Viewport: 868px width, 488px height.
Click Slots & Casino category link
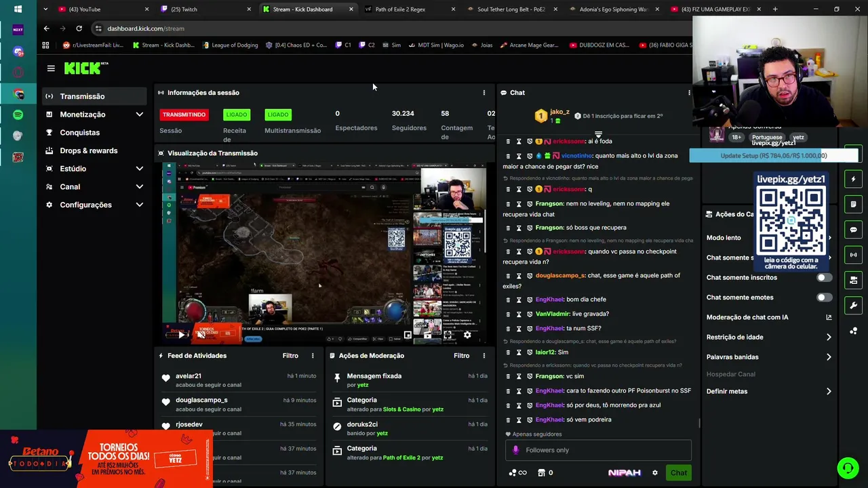click(x=402, y=409)
